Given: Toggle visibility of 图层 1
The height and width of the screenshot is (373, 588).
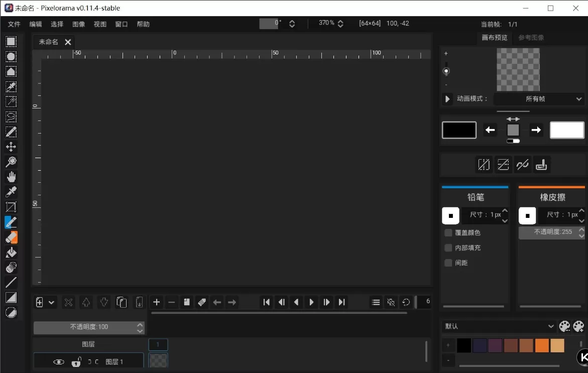Looking at the screenshot, I should (x=58, y=361).
